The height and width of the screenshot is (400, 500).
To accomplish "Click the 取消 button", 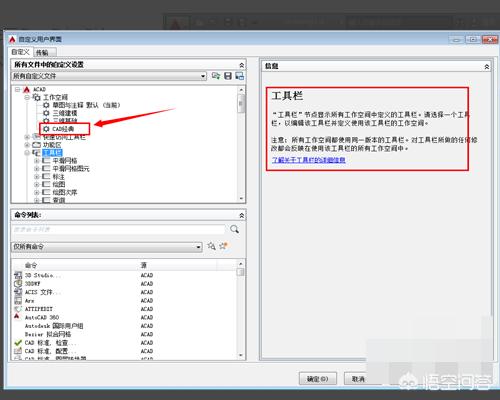I will tap(358, 379).
